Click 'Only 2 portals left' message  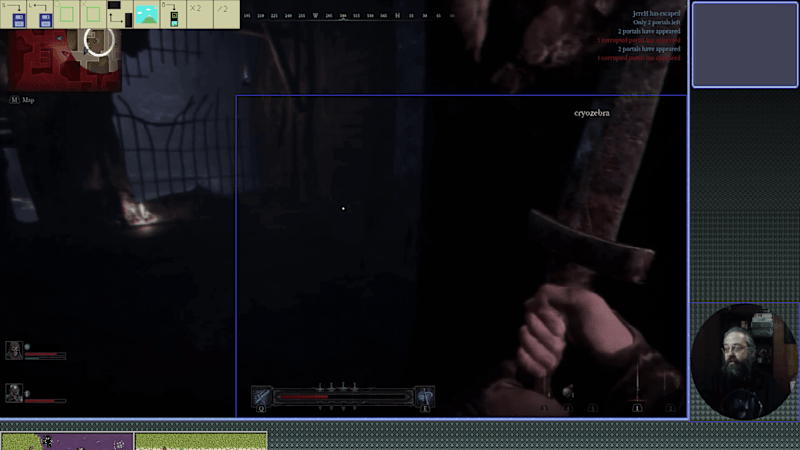657,22
